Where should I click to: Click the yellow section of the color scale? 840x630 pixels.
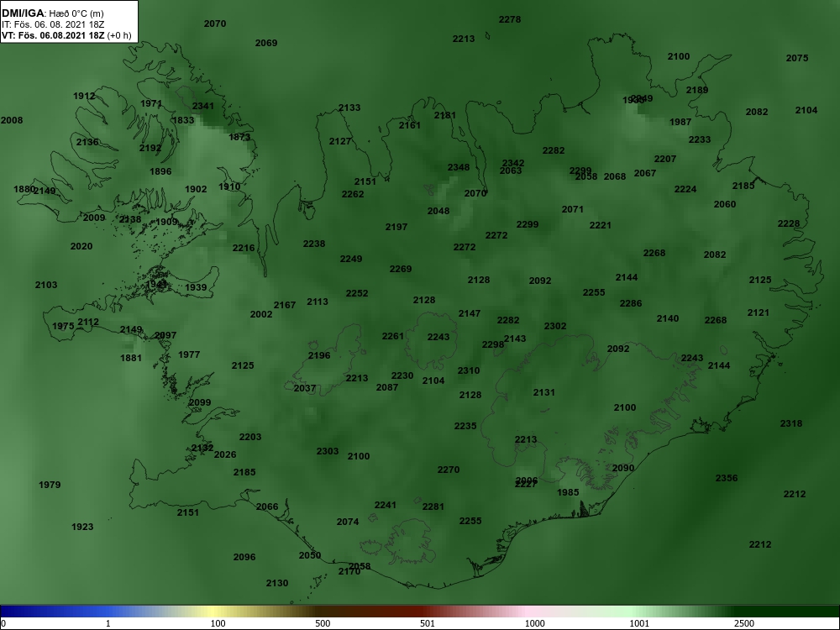(x=214, y=612)
